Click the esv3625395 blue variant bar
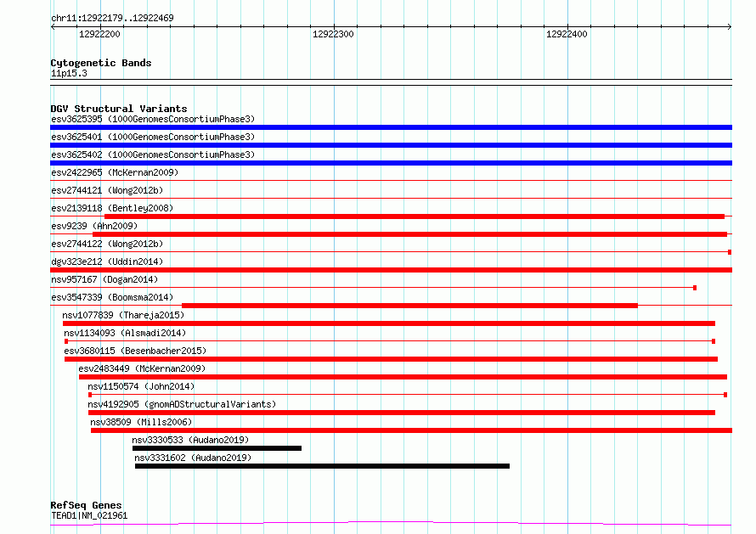 [391, 127]
